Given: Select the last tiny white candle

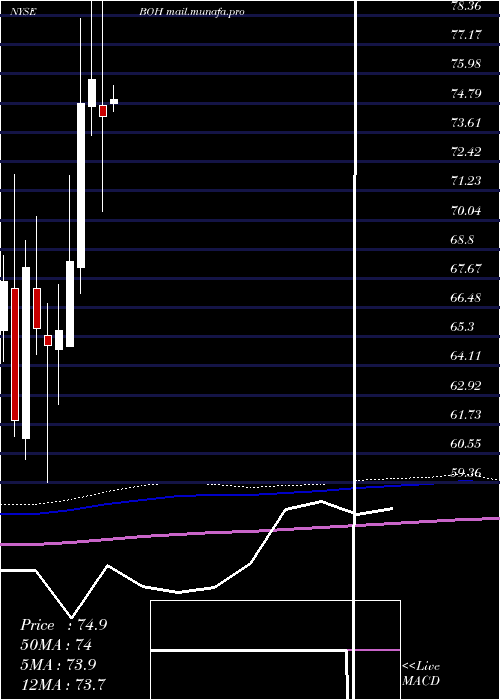Looking at the screenshot, I should click(x=114, y=102).
